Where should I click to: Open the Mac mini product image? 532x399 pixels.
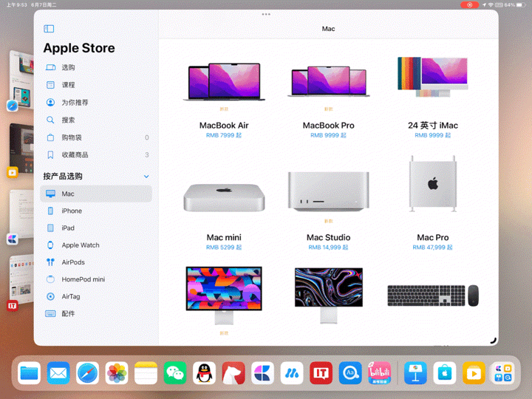coord(224,198)
